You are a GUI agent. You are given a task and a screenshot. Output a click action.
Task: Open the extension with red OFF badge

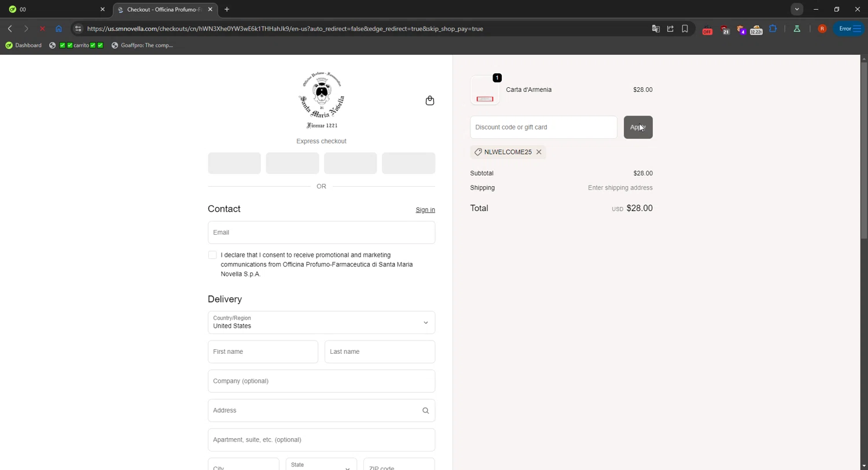tap(707, 29)
